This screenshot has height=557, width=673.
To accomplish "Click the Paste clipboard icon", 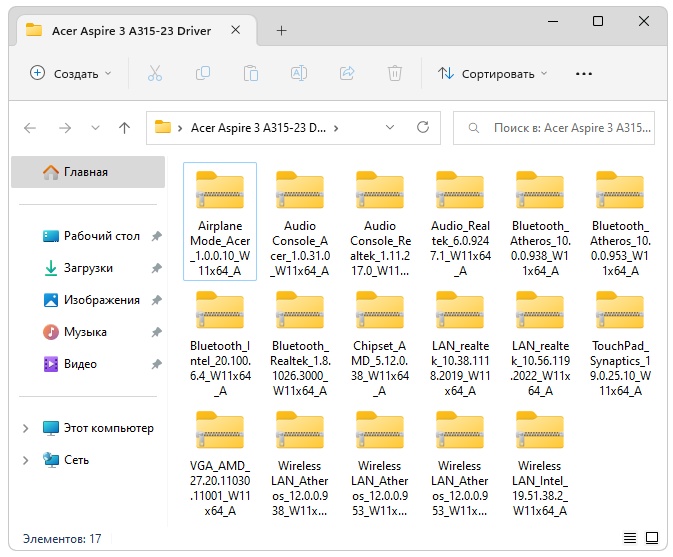I will 250,73.
